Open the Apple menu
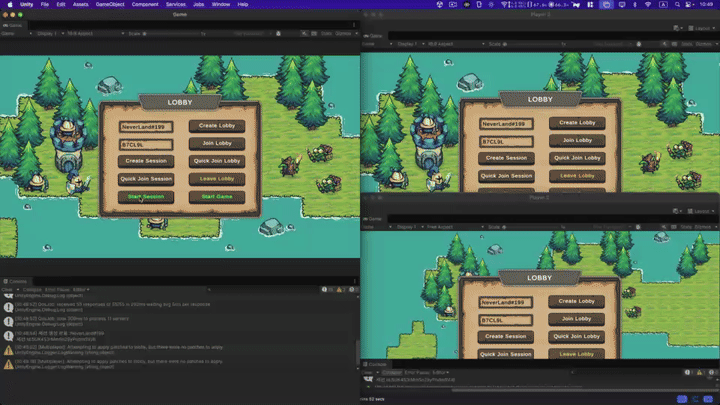Image resolution: width=720 pixels, height=405 pixels. click(9, 4)
